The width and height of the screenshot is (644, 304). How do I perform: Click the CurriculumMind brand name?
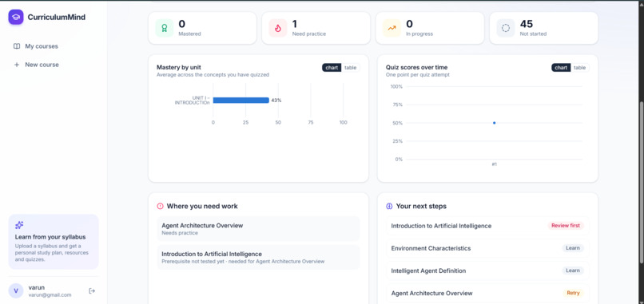[57, 18]
